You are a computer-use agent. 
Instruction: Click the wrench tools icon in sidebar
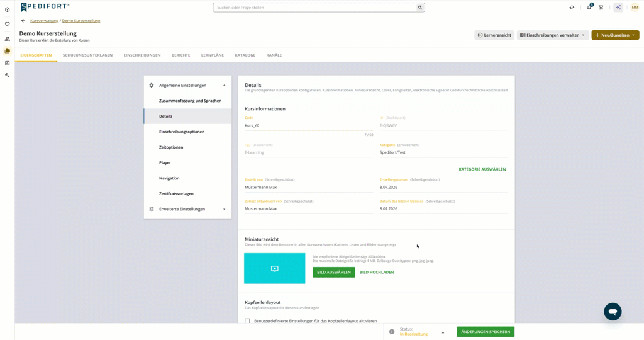7,75
